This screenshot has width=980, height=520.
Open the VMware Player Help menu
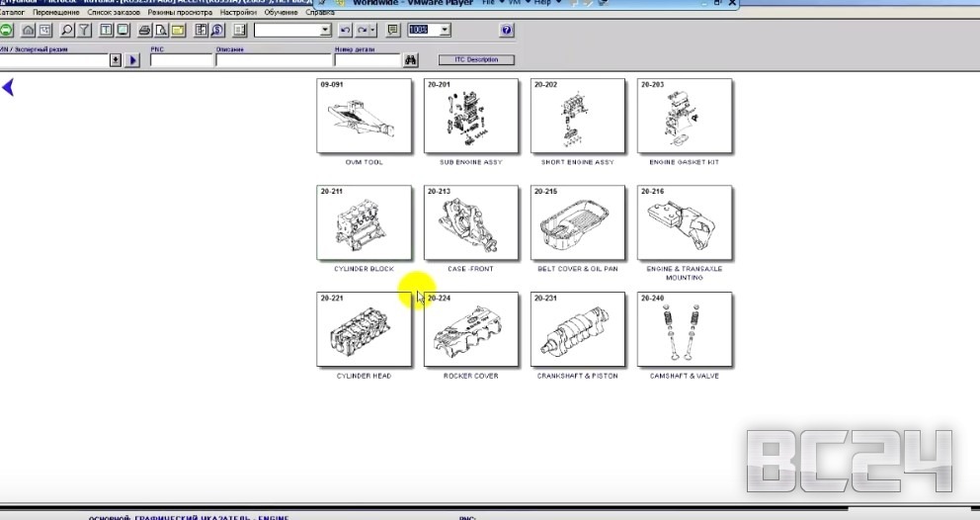click(x=542, y=4)
